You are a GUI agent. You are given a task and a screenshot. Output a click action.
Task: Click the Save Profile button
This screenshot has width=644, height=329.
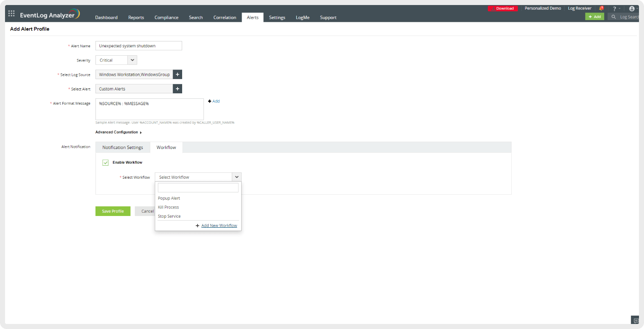tap(113, 211)
